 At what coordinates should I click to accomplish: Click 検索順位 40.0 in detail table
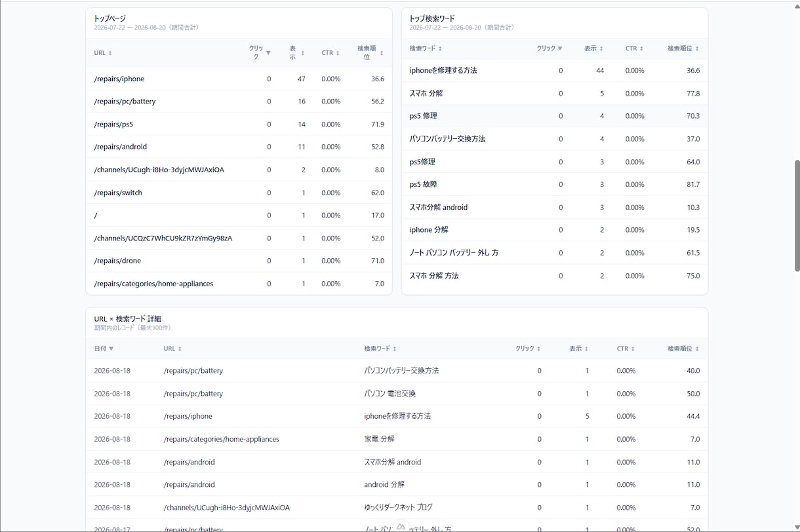pos(693,371)
